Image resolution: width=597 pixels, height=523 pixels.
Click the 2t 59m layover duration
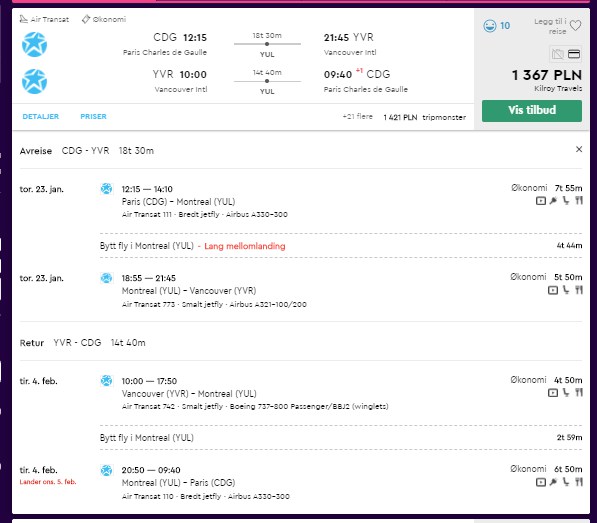pyautogui.click(x=569, y=437)
